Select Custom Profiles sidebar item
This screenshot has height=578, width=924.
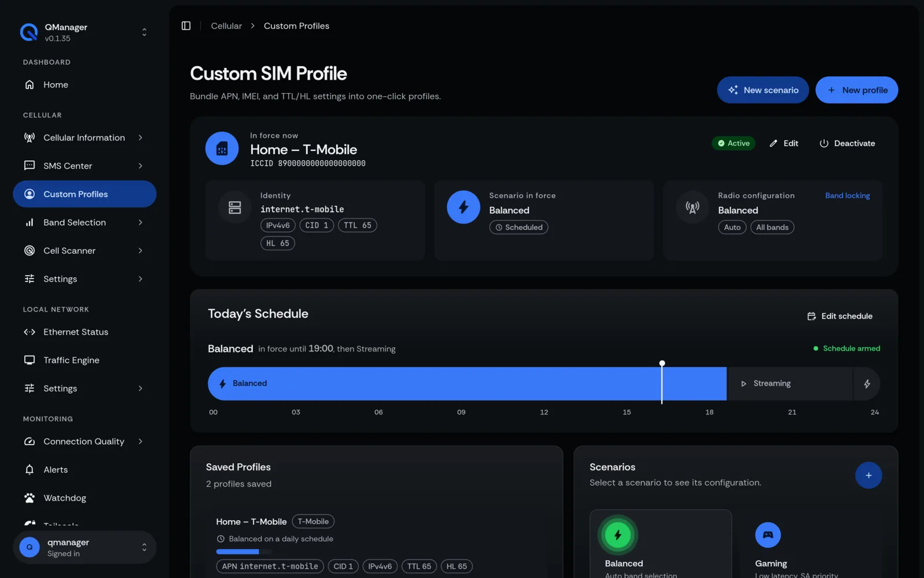84,194
